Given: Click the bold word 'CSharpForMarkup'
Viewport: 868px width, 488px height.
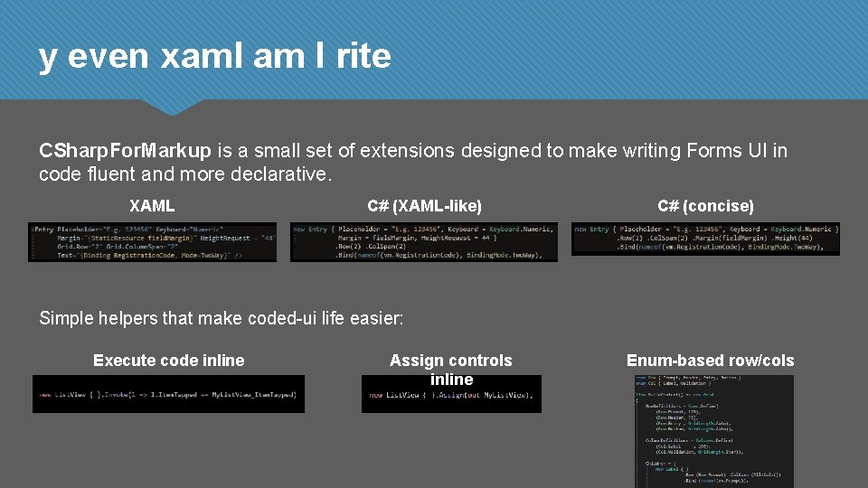Looking at the screenshot, I should (125, 151).
